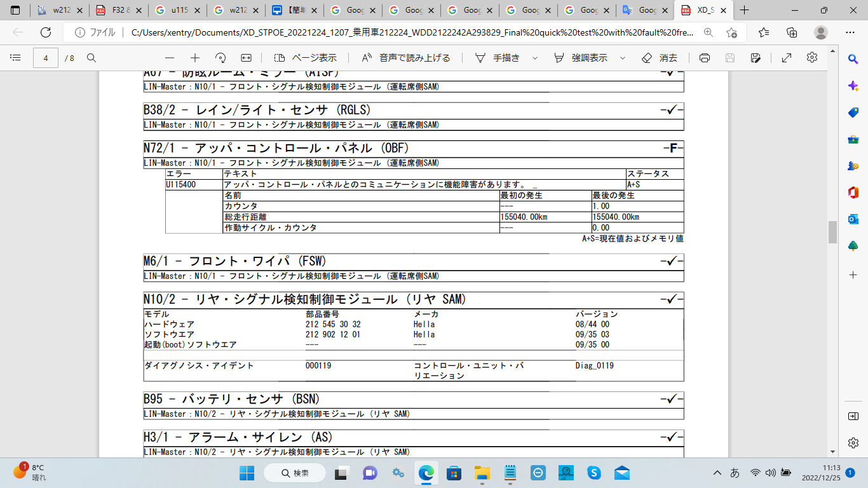
Task: Print the PDF document
Action: point(704,58)
